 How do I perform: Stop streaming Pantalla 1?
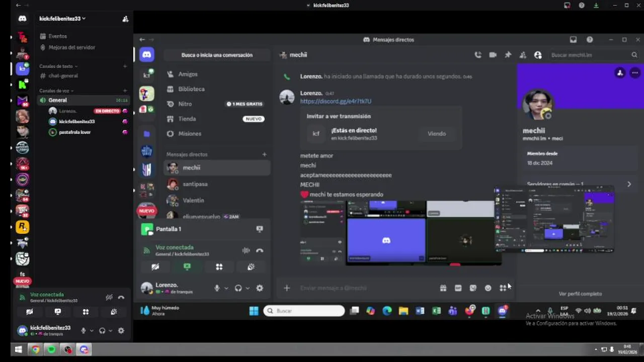coord(260,229)
